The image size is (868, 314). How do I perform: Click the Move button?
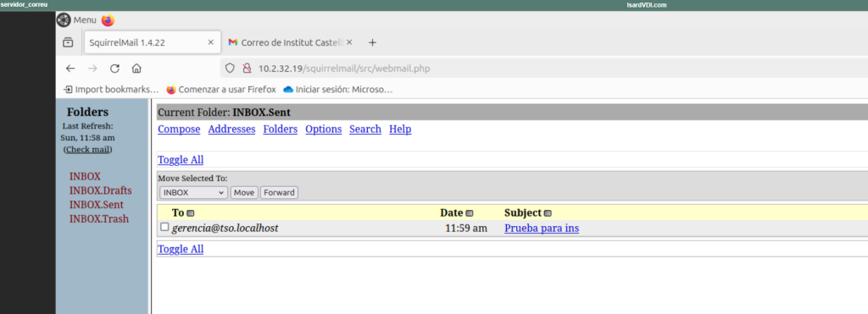click(x=244, y=192)
